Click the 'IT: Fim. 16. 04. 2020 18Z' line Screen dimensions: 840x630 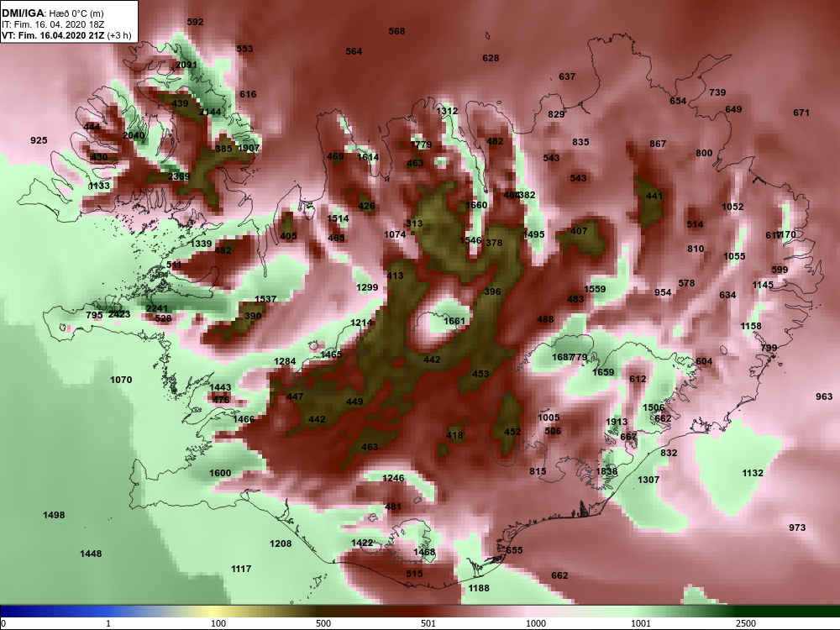coord(53,24)
